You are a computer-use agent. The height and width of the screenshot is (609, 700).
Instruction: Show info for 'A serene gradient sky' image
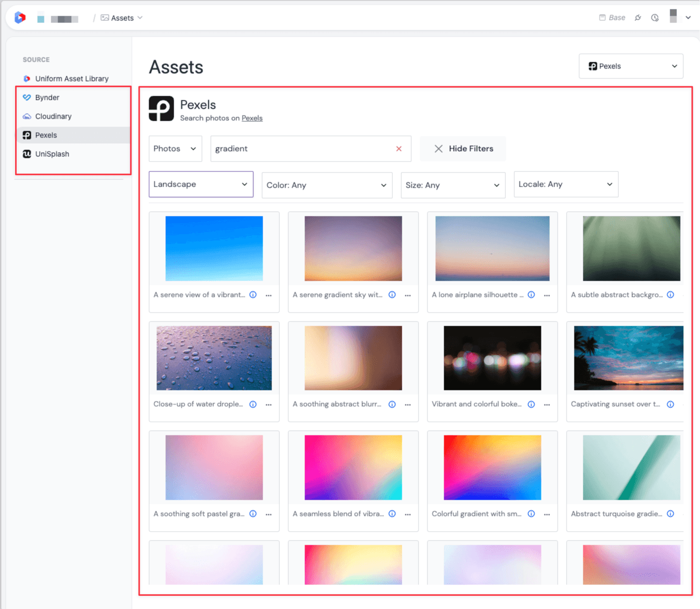392,295
